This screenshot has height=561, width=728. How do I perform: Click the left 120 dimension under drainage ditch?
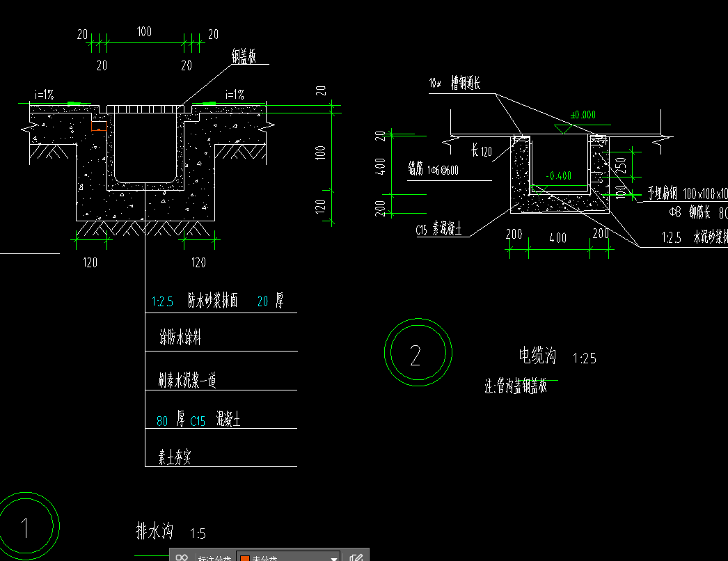coord(90,263)
